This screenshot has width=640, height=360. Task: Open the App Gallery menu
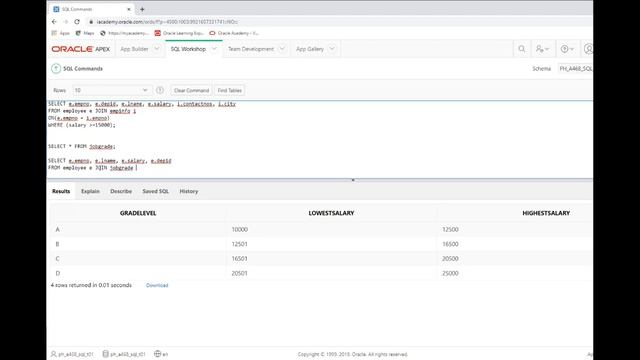click(310, 49)
